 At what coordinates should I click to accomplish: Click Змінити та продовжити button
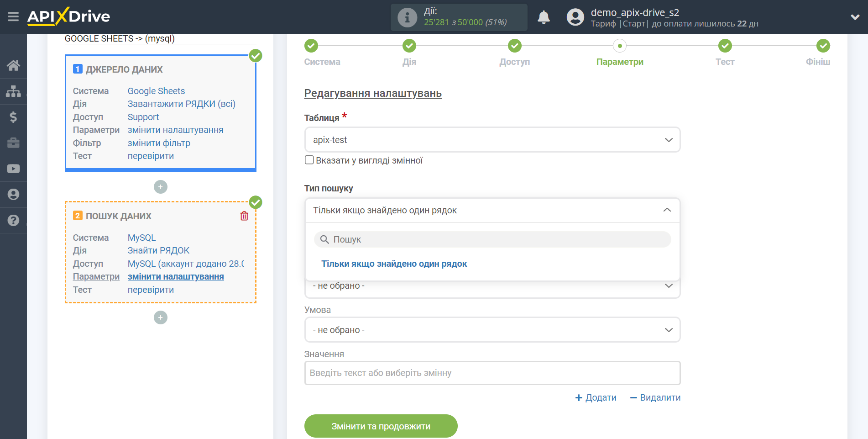[x=381, y=426]
